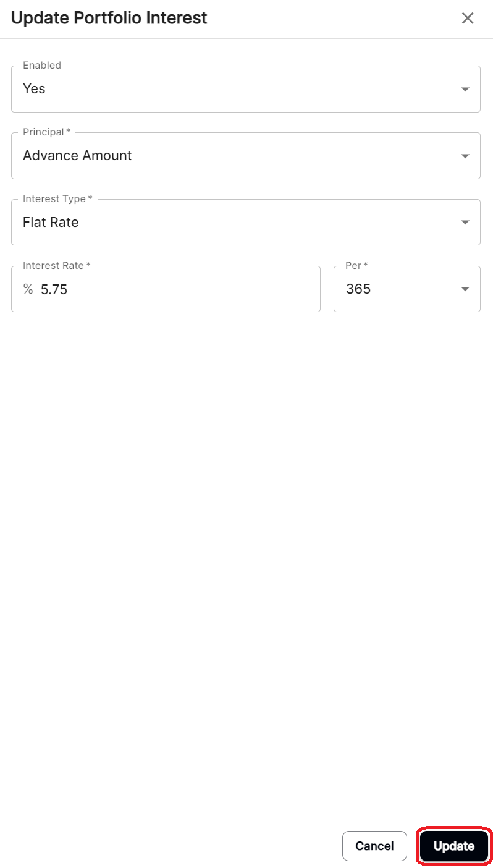This screenshot has width=493, height=868.
Task: Click the percent sign in Interest Rate field
Action: click(x=27, y=289)
